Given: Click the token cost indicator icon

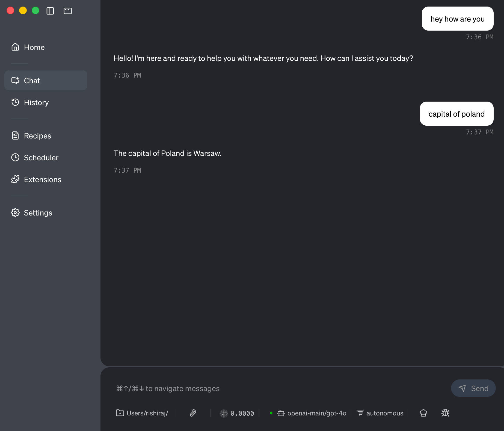Looking at the screenshot, I should (224, 413).
